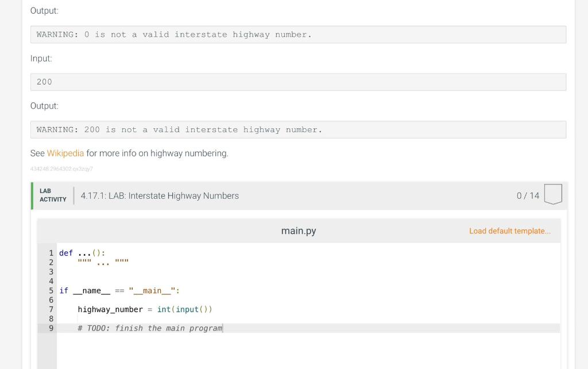
Task: Click line number 5 in the gutter
Action: [51, 290]
